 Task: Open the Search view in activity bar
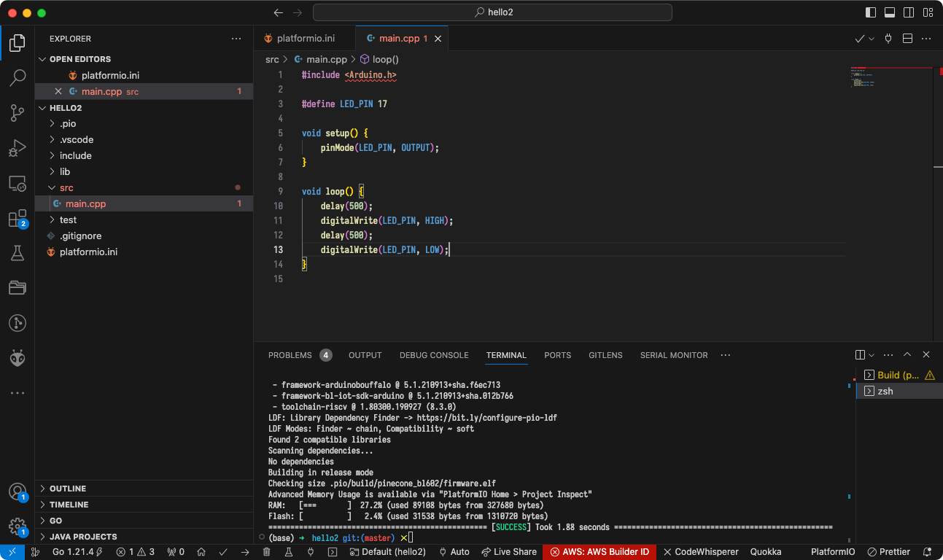(x=18, y=77)
